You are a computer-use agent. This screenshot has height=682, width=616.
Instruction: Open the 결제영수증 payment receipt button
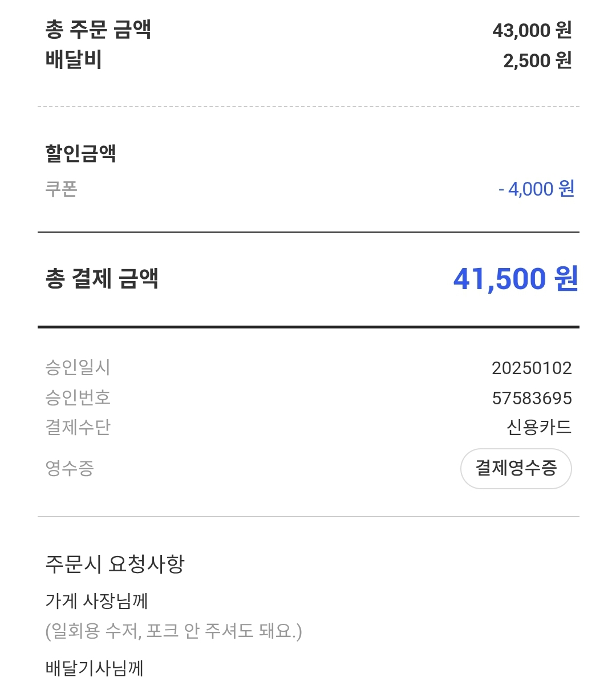coord(516,469)
